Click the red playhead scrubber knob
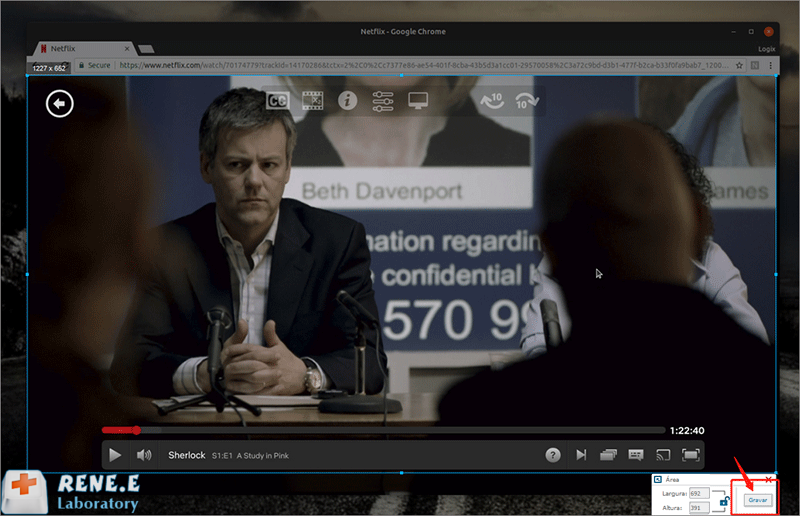 (x=136, y=430)
